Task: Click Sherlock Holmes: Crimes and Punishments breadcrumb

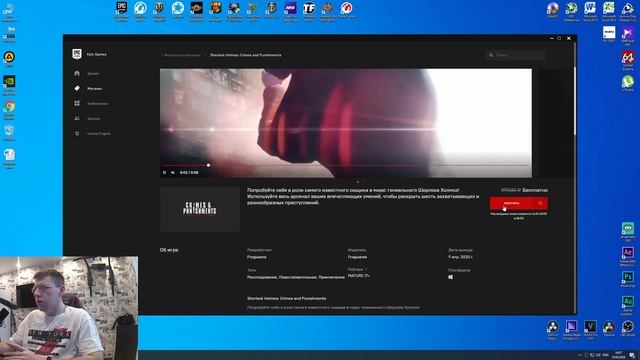Action: pyautogui.click(x=246, y=55)
